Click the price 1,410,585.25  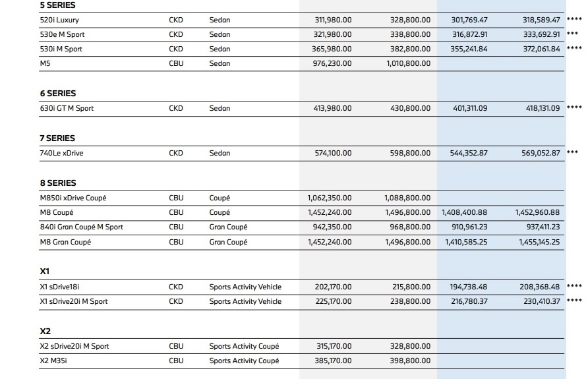[x=466, y=242]
